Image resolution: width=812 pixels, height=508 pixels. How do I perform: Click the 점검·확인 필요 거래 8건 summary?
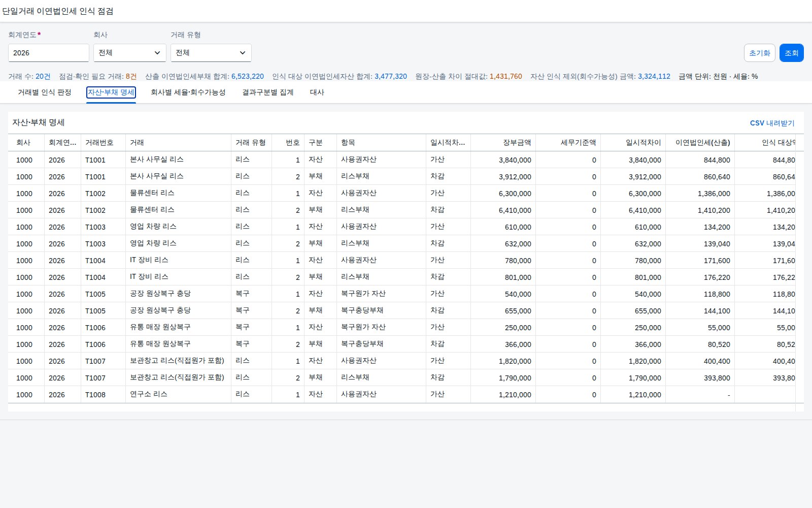pos(98,76)
